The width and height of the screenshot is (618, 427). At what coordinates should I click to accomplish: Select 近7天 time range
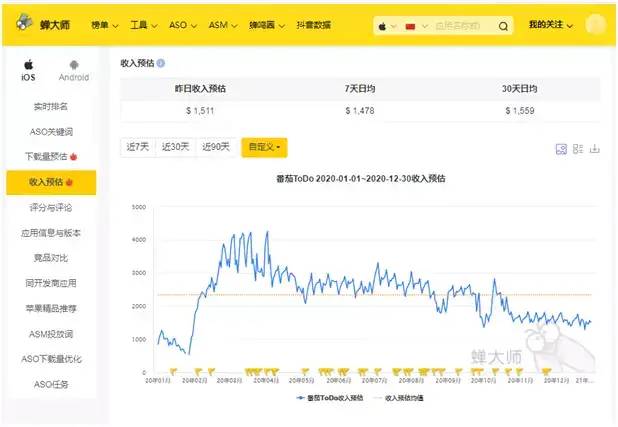(138, 147)
